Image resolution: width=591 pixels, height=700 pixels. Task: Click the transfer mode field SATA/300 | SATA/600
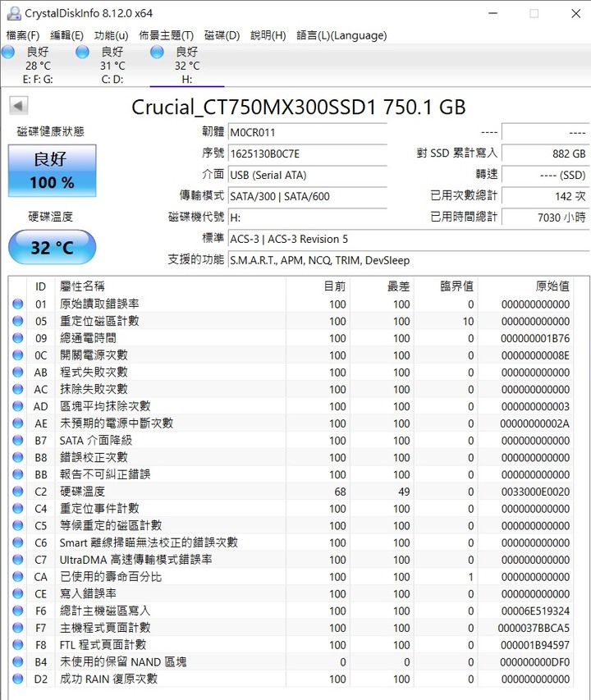tap(308, 196)
